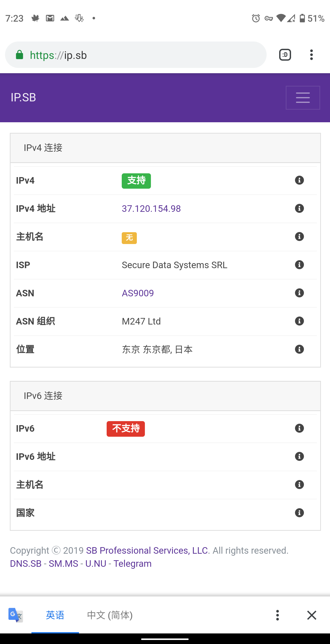Viewport: 330px width, 644px height.
Task: Tap the info icon in AS9009 row
Action: pos(299,293)
